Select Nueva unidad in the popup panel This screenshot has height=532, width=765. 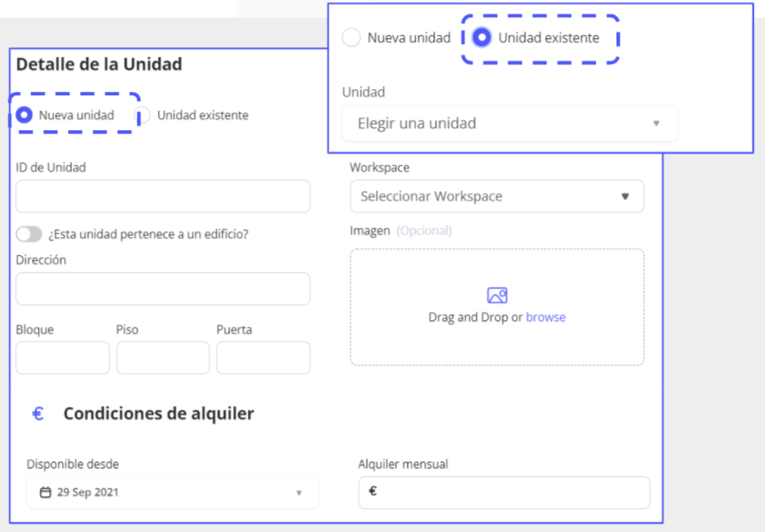(x=351, y=37)
